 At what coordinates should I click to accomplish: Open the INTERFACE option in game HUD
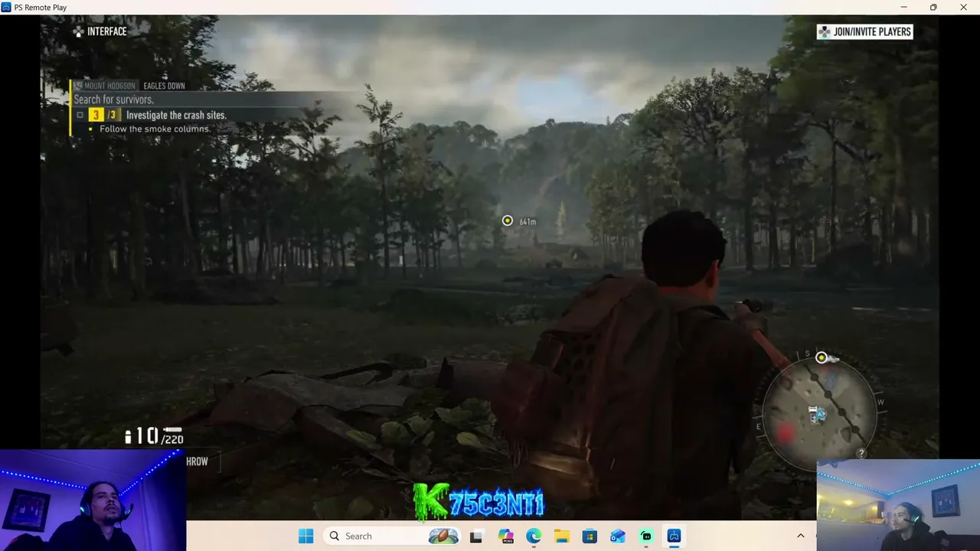point(106,31)
